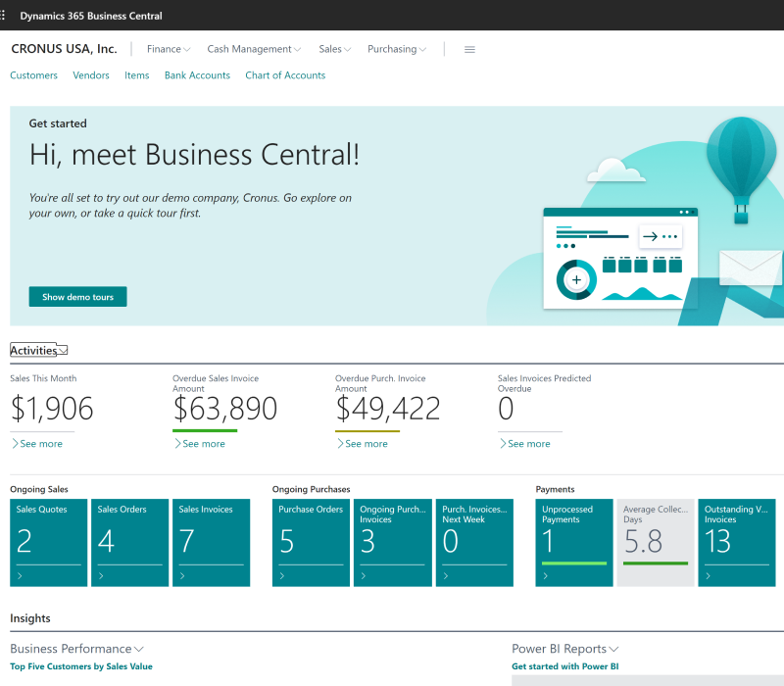Open the Average Collec... Days tile
This screenshot has width=784, height=686.
(656, 543)
